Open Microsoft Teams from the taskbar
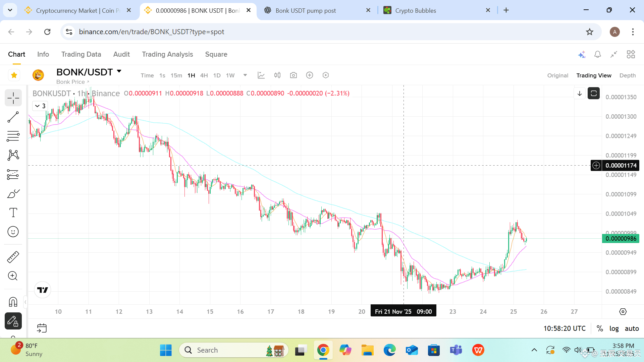Viewport: 644px width, 362px height. [456, 350]
